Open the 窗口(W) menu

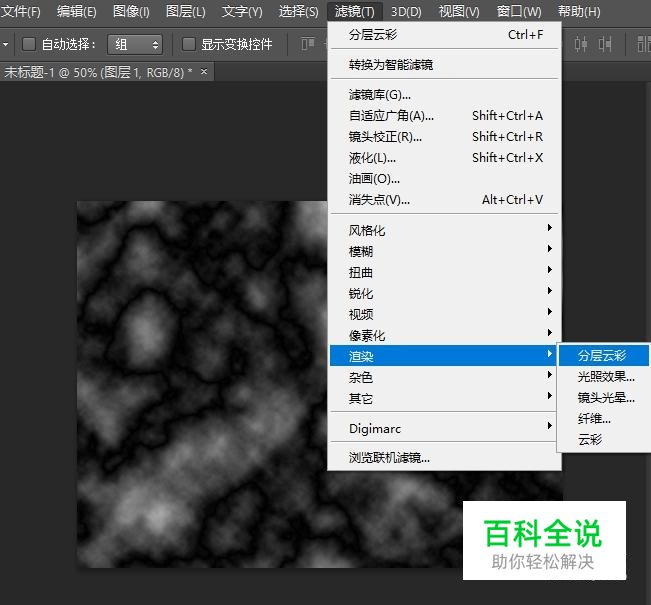[x=519, y=11]
